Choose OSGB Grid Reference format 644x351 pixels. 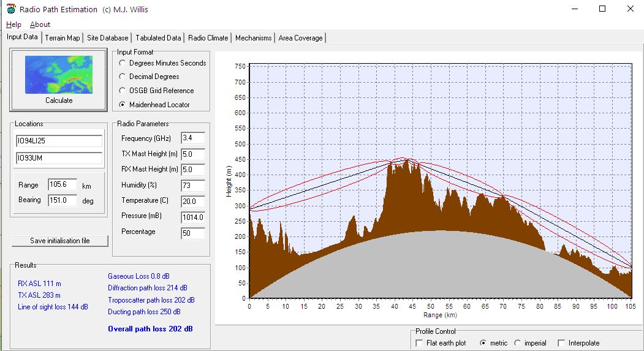pyautogui.click(x=123, y=91)
